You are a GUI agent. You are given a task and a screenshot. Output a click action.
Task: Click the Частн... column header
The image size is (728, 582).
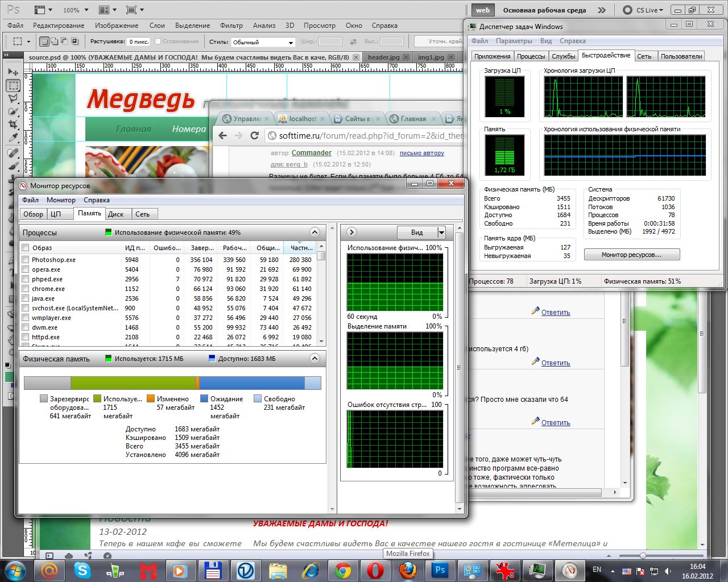click(x=300, y=248)
